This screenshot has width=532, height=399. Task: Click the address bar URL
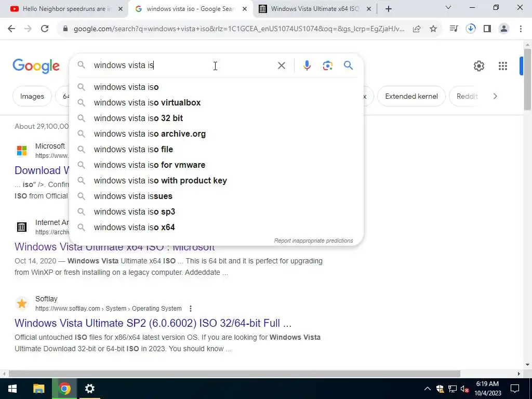coord(239,29)
